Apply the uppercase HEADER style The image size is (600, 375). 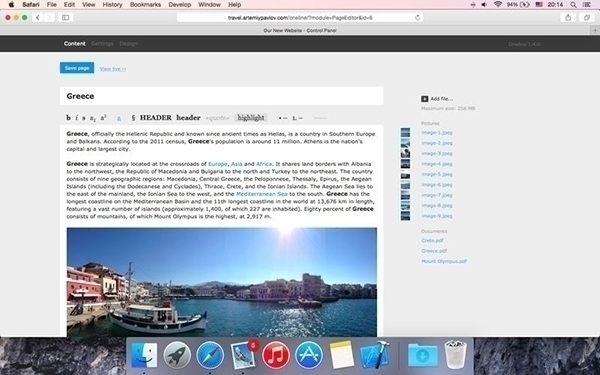point(156,118)
